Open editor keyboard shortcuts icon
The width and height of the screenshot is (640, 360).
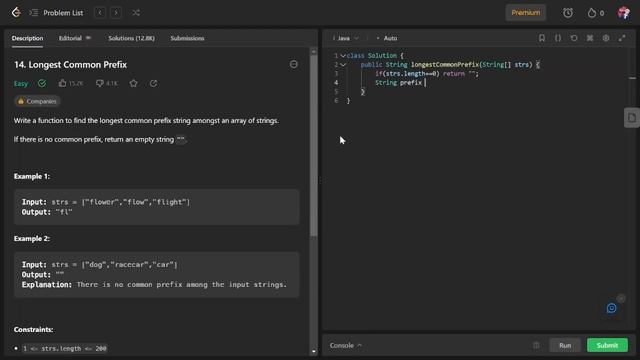[x=590, y=38]
